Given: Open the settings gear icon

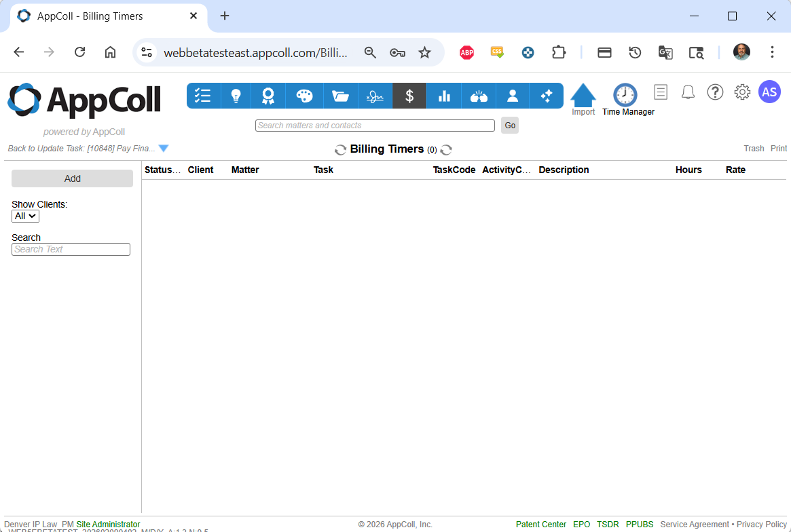Looking at the screenshot, I should pyautogui.click(x=742, y=92).
